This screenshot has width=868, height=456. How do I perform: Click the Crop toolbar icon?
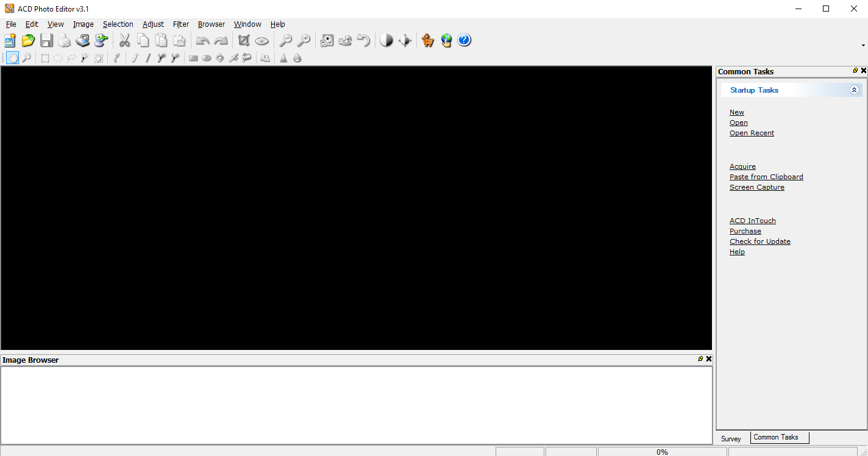[244, 41]
